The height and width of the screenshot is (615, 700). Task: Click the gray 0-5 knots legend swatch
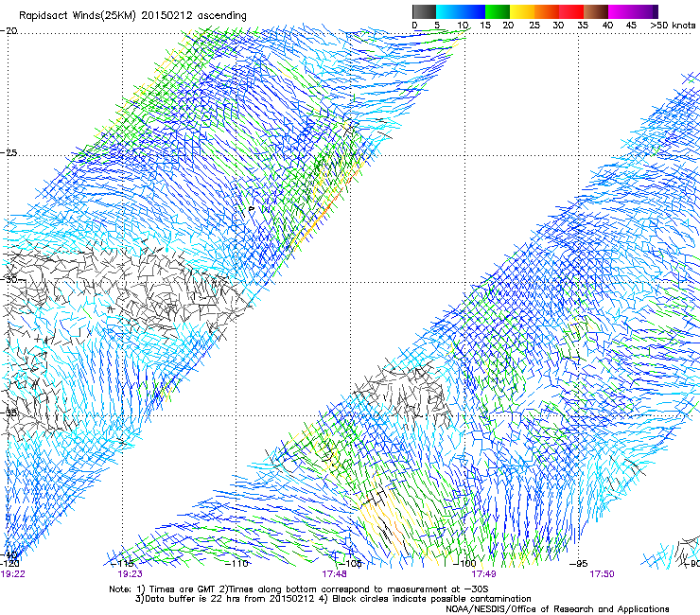[424, 11]
